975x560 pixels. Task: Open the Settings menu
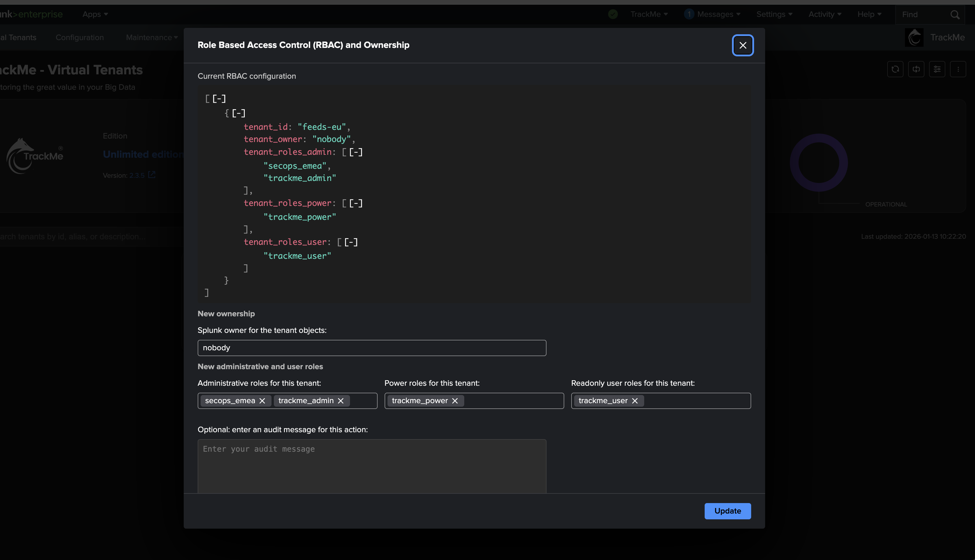pos(774,15)
